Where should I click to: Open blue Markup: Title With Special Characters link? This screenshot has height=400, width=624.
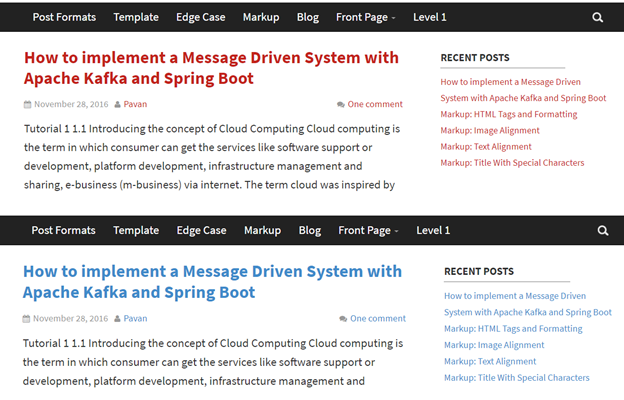[517, 378]
